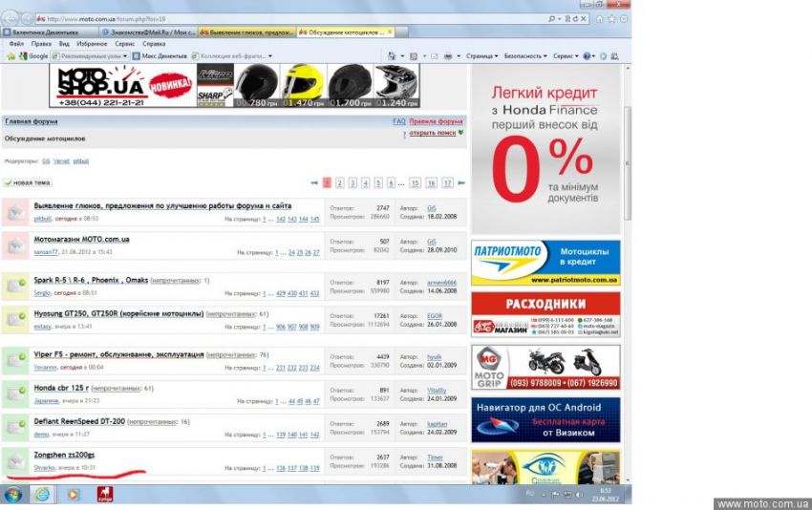This screenshot has width=812, height=510.
Task: Click envelope icon beside Viper F5 topic
Action: (14, 361)
